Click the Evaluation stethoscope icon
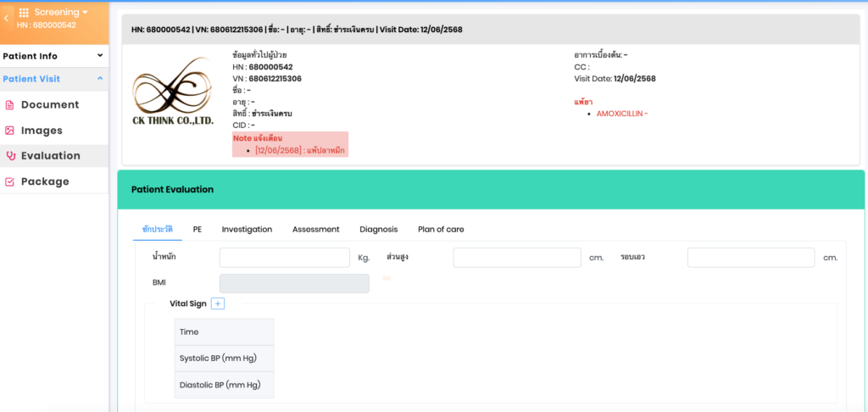The height and width of the screenshot is (412, 868). click(10, 156)
